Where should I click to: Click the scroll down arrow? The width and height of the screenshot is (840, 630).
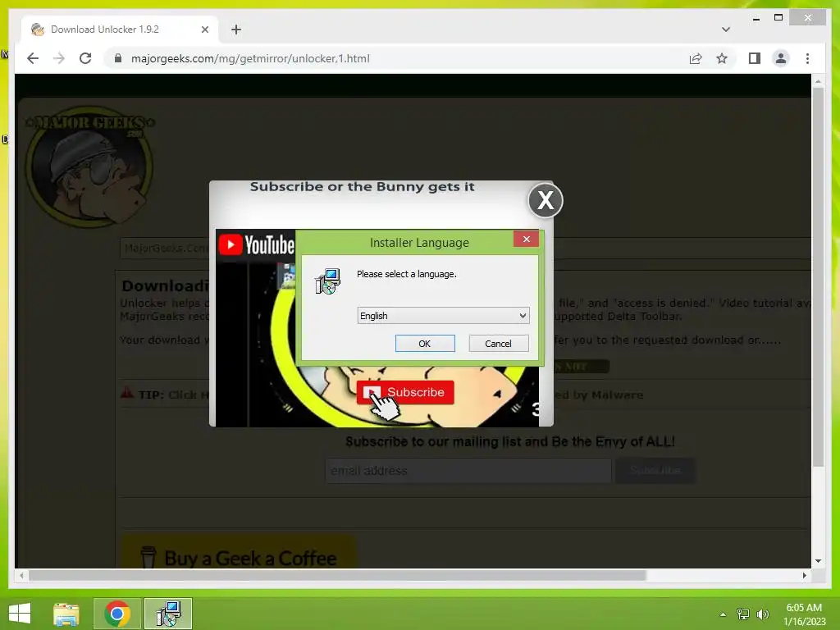[x=818, y=561]
